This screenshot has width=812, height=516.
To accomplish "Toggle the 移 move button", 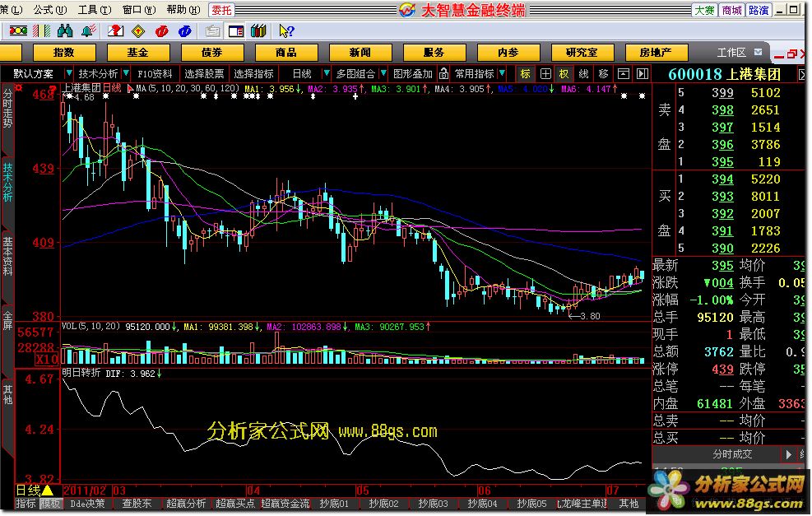I will [x=603, y=73].
